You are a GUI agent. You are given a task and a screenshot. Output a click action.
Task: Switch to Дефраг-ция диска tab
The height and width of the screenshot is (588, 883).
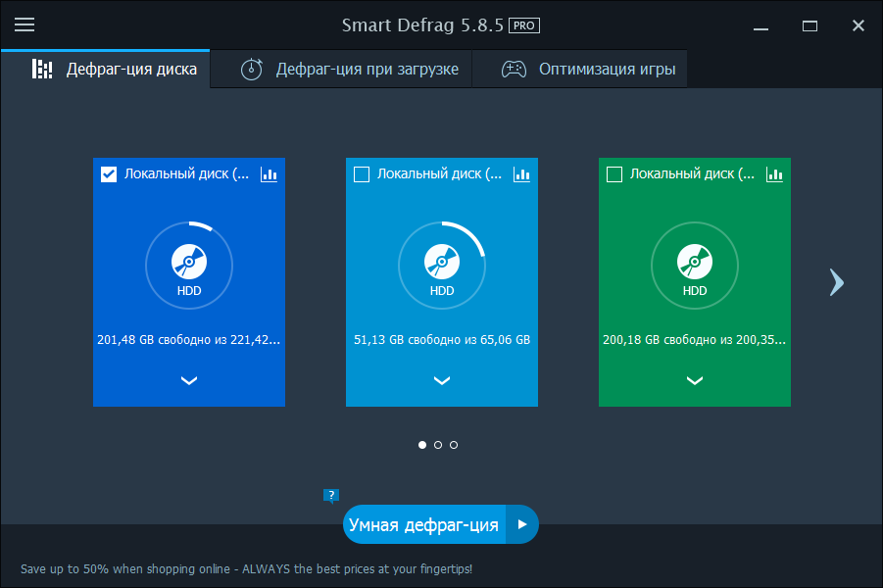pos(106,69)
